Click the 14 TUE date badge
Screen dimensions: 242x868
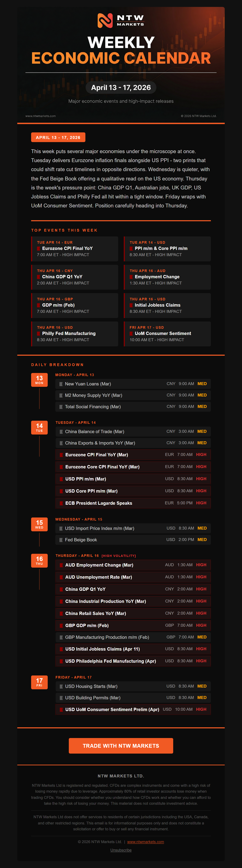pyautogui.click(x=39, y=428)
